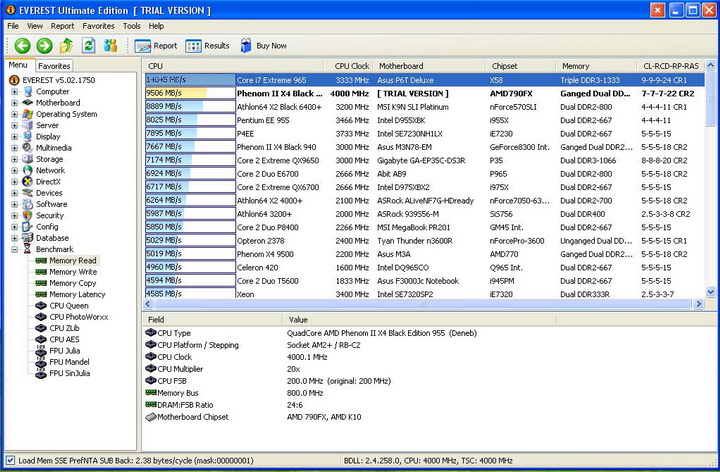This screenshot has width=720, height=472.
Task: Sort by the CPU Clock column header
Action: tap(349, 66)
